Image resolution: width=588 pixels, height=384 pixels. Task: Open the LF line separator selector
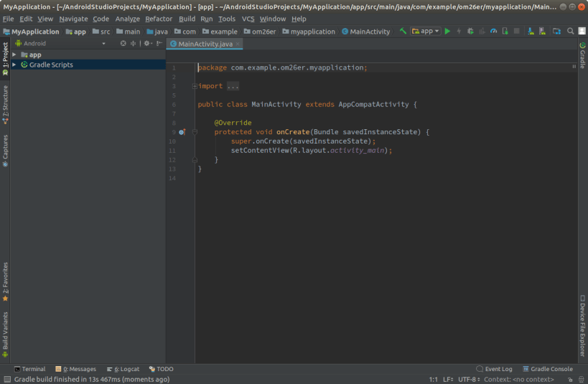[448, 380]
